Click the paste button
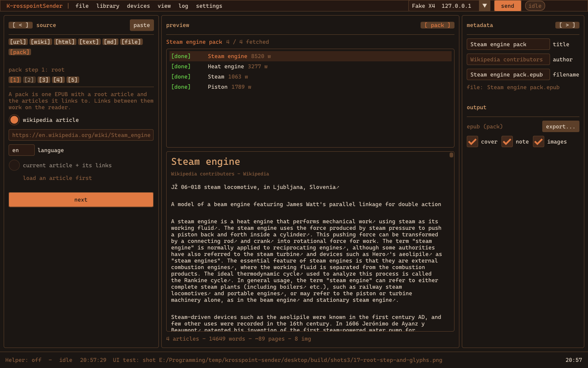This screenshot has height=368, width=588. coord(142,25)
